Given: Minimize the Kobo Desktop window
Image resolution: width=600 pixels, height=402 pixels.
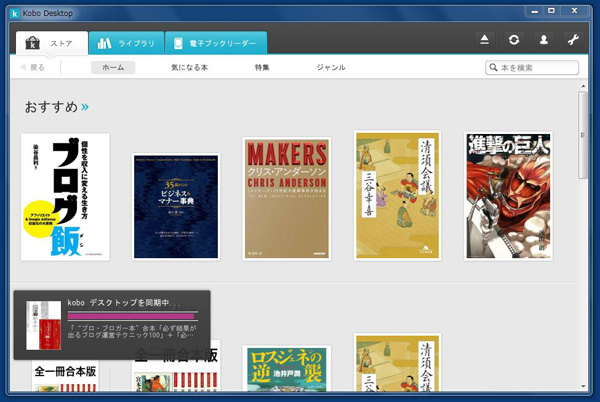Looking at the screenshot, I should 535,11.
